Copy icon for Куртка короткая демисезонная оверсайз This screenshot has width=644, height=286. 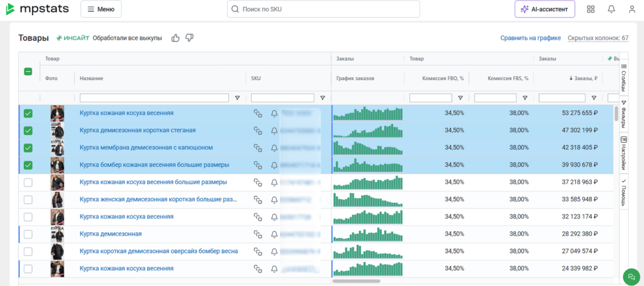[257, 251]
